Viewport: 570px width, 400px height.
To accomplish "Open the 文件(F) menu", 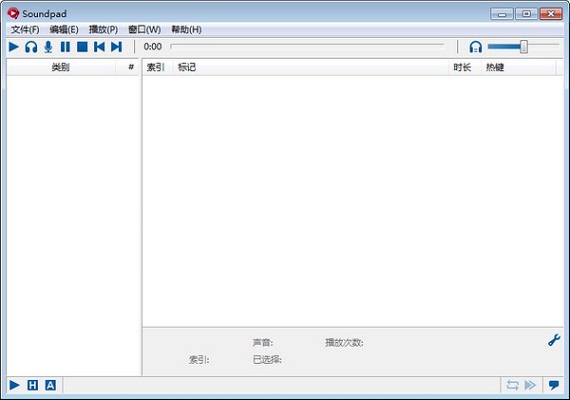I will (25, 29).
